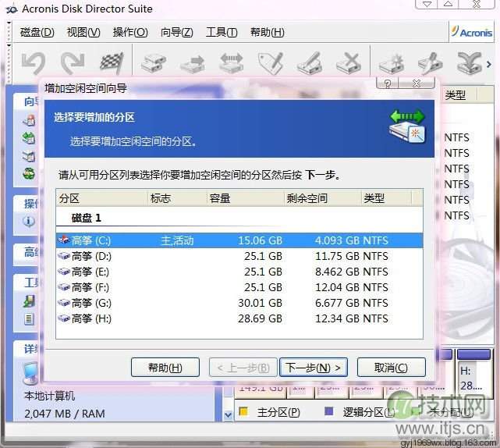Click the 磁盘 1 group heading
This screenshot has width=500, height=448.
[x=87, y=218]
